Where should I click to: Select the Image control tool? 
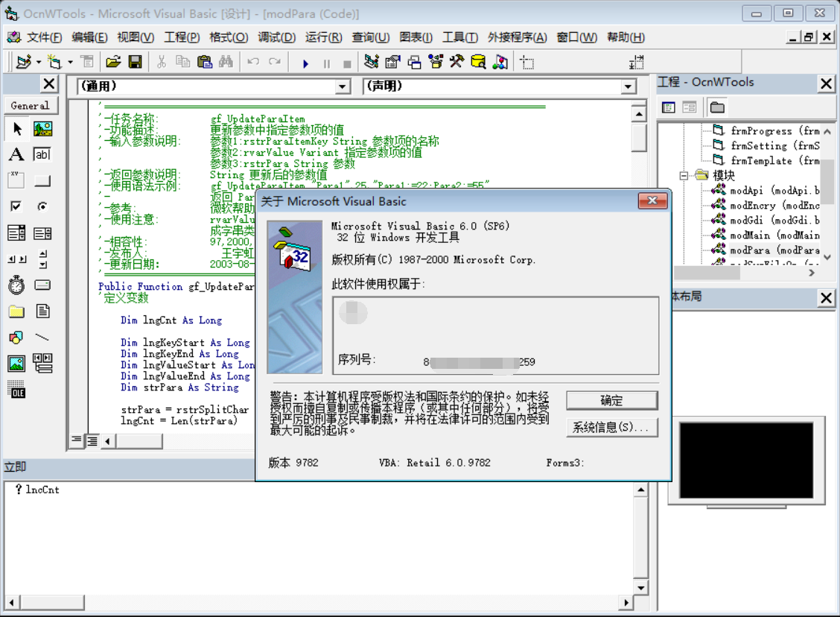tap(15, 363)
